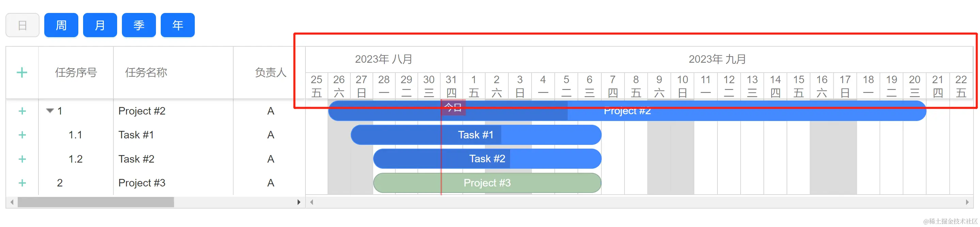Image resolution: width=980 pixels, height=227 pixels.
Task: Select the green Project #3 Gantt bar
Action: tap(487, 183)
